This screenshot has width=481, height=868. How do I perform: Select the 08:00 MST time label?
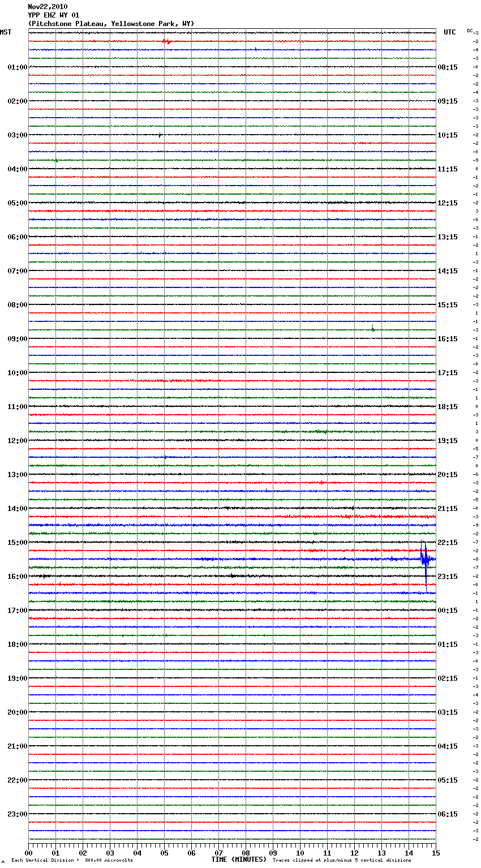point(17,305)
